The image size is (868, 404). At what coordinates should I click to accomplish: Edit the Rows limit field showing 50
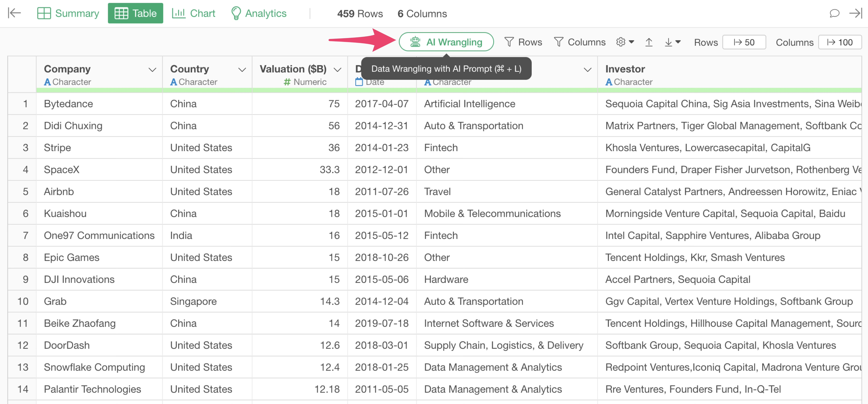click(x=744, y=42)
